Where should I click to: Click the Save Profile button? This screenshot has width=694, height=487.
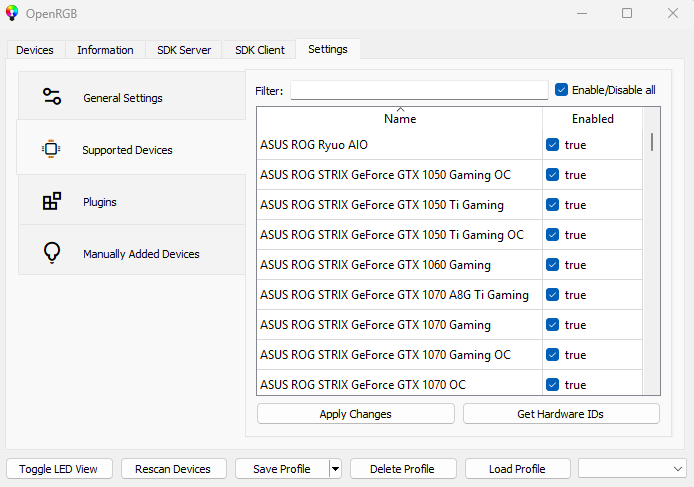[282, 469]
